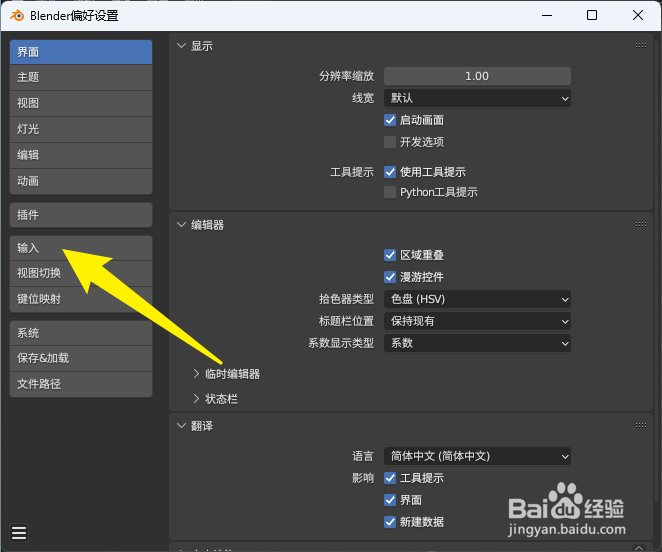Collapse the 编辑器 panel
662x552 pixels.
182,225
